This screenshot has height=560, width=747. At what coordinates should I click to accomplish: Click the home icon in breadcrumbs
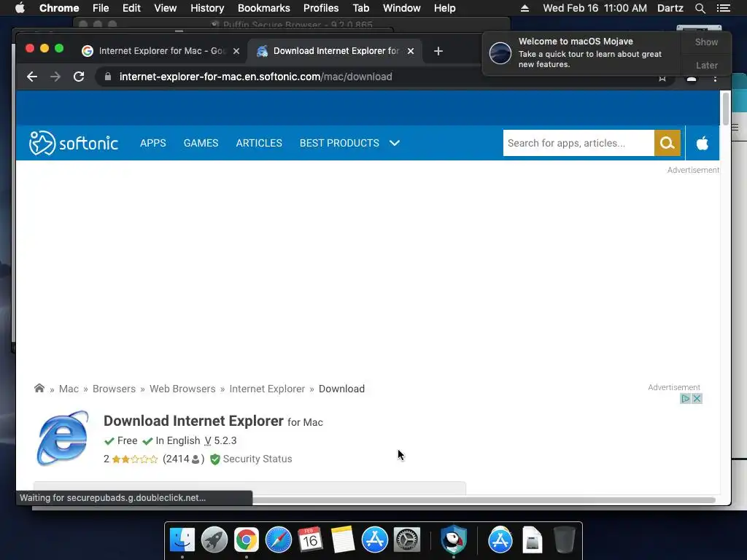[x=39, y=388]
